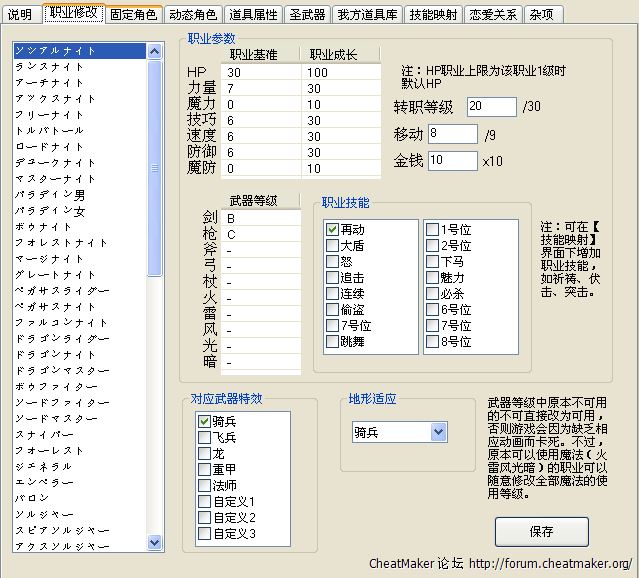Image resolution: width=639 pixels, height=578 pixels.
Task: Switch to the 固定角色 tab
Action: click(133, 15)
